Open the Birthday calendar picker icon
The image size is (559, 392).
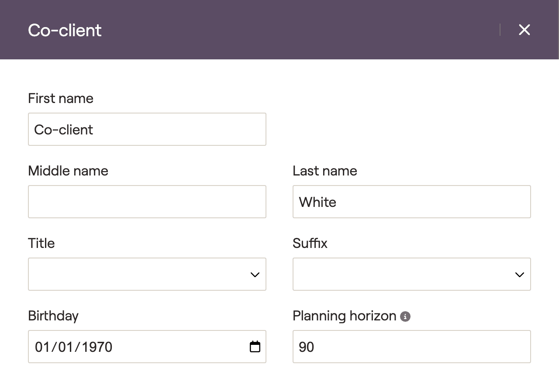pos(255,347)
